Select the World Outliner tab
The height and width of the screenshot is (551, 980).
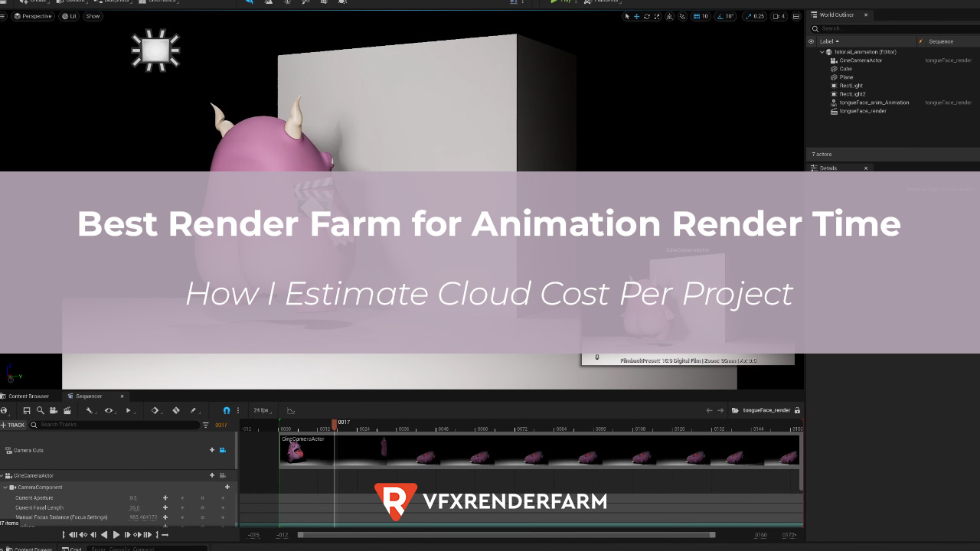(x=835, y=15)
